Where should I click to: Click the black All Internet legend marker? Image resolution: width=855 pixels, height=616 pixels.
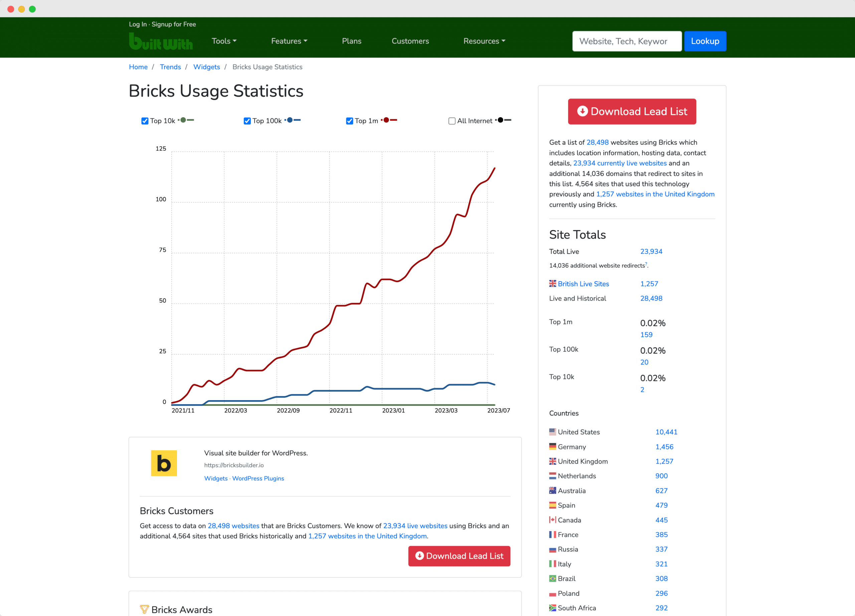[503, 120]
